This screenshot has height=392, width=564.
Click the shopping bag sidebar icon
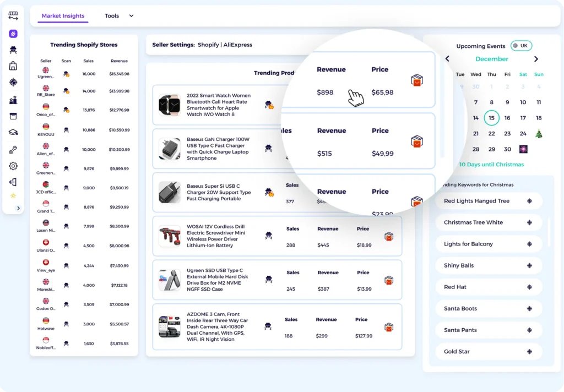(13, 66)
